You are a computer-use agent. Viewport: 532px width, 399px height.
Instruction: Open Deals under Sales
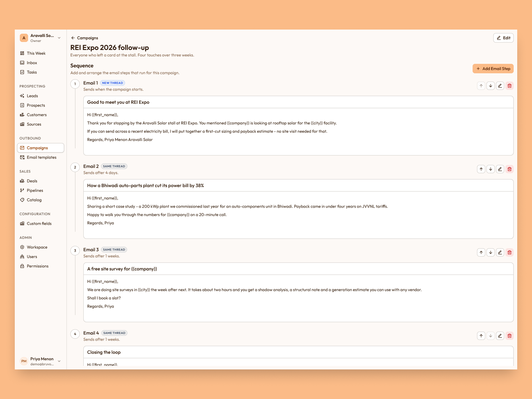tap(41, 181)
